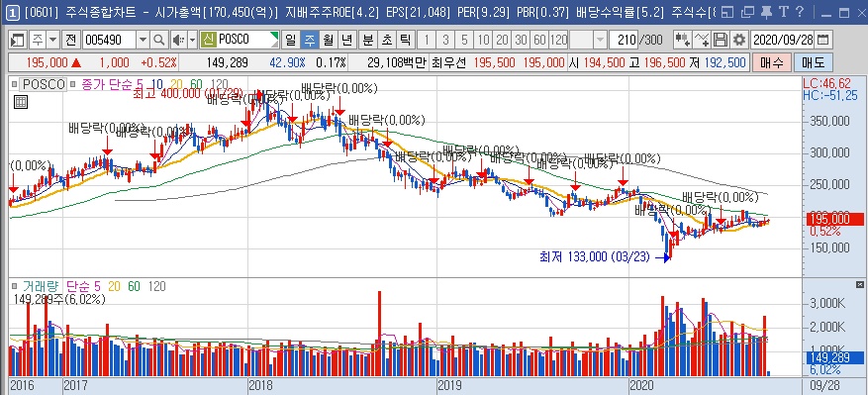Select the 30 interval button

pos(521,40)
